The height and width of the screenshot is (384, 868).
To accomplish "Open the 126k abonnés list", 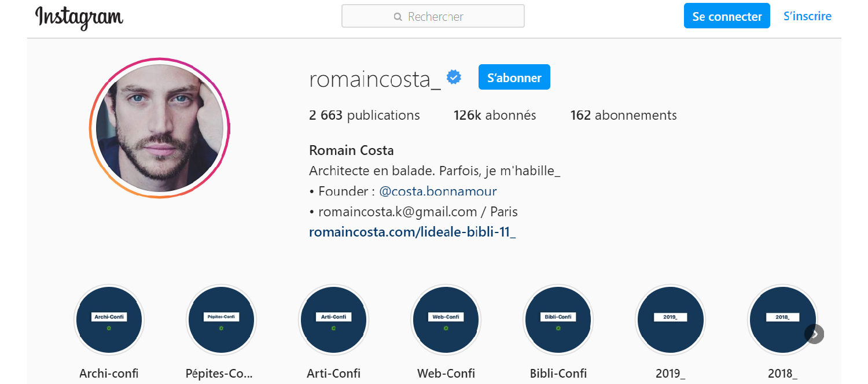I will (495, 115).
